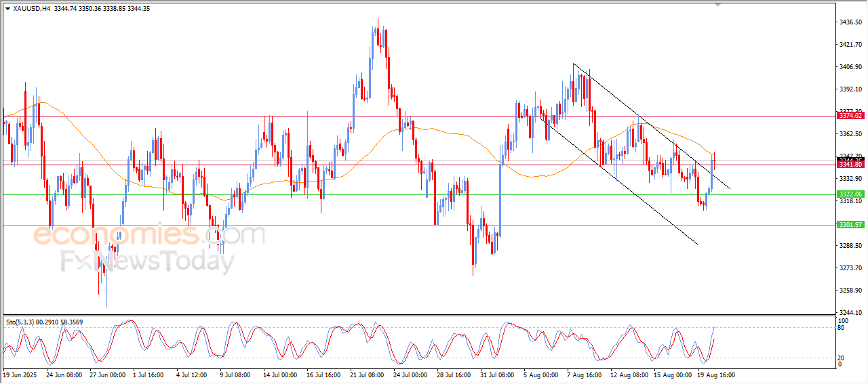
Task: Select the red 3374.02 price label
Action: click(x=850, y=116)
